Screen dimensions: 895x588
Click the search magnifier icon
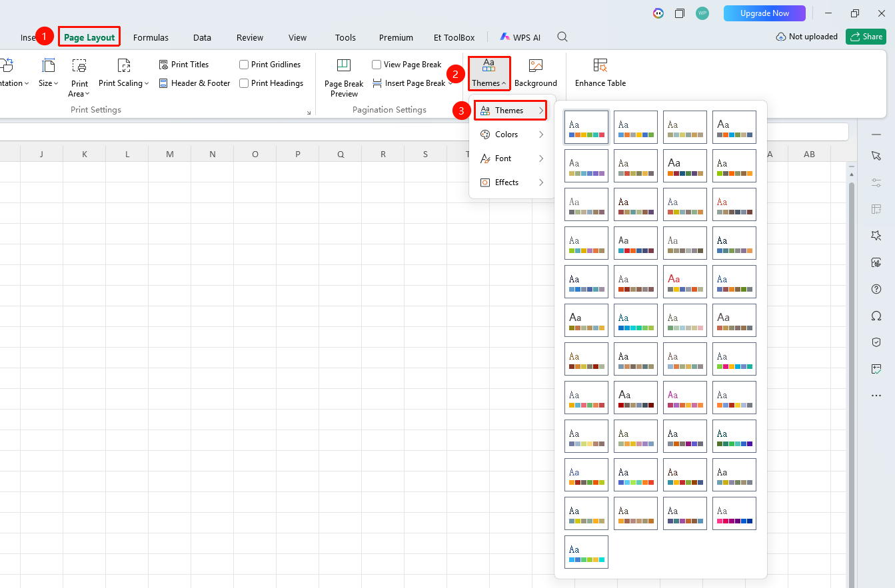pos(562,37)
